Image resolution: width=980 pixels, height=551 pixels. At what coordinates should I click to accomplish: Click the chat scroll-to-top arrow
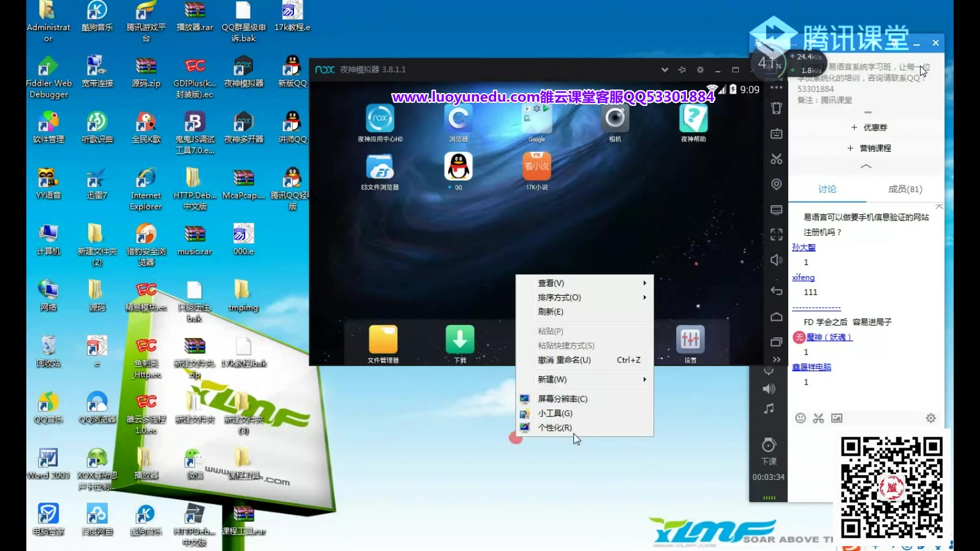tap(938, 208)
